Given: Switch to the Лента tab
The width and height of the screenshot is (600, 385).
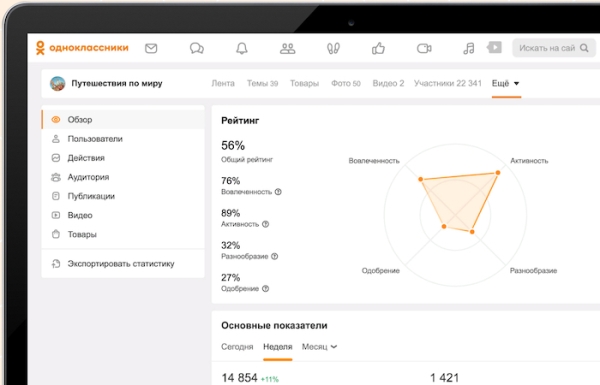Looking at the screenshot, I should 223,83.
